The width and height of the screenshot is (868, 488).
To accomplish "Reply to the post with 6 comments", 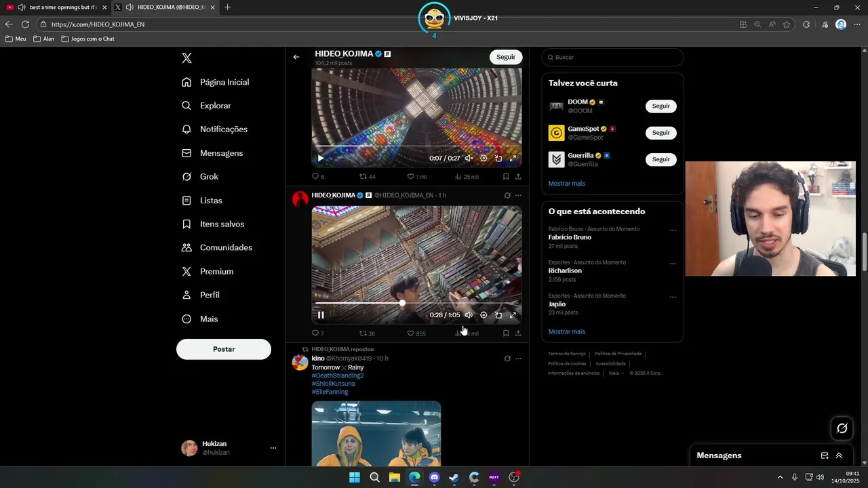I will (317, 177).
